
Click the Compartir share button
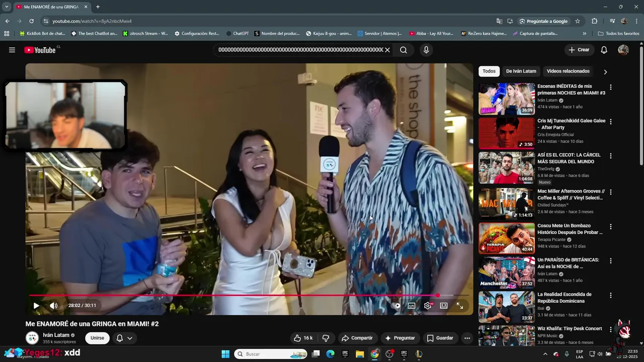point(357,338)
